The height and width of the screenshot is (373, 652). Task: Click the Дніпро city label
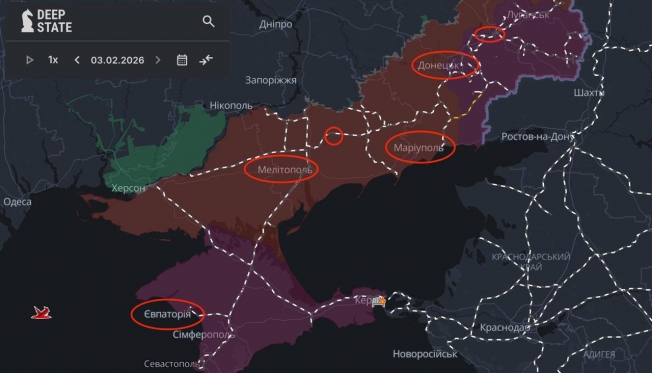coord(275,24)
